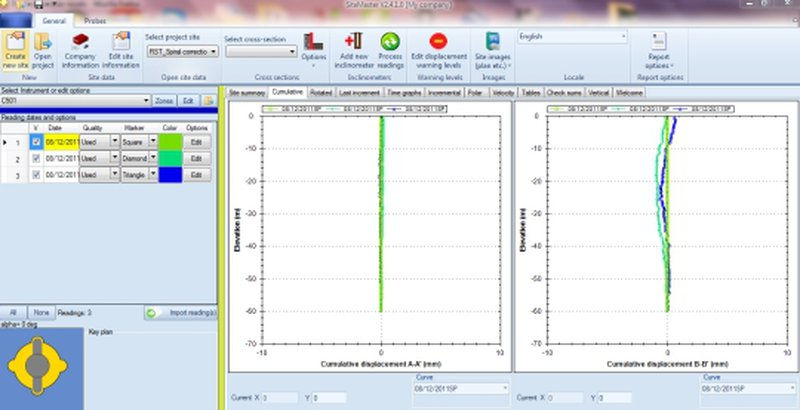This screenshot has height=410, width=800.
Task: Switch to the Probes ribbon tab
Action: click(95, 21)
